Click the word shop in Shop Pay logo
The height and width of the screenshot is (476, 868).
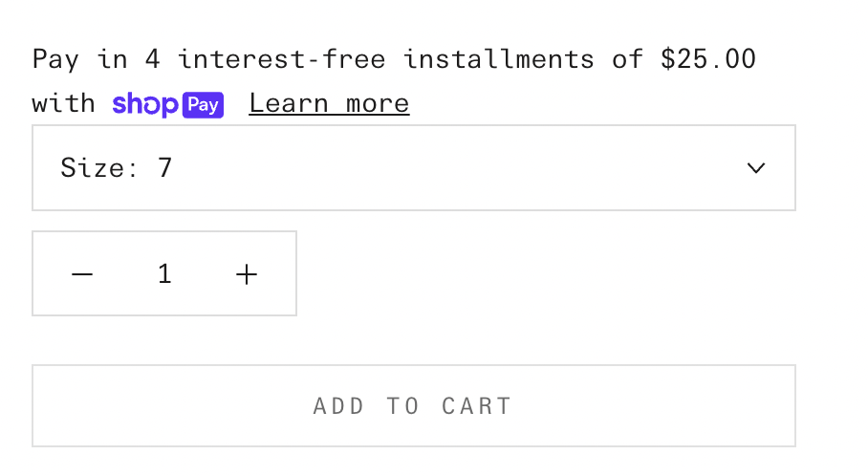(x=144, y=104)
